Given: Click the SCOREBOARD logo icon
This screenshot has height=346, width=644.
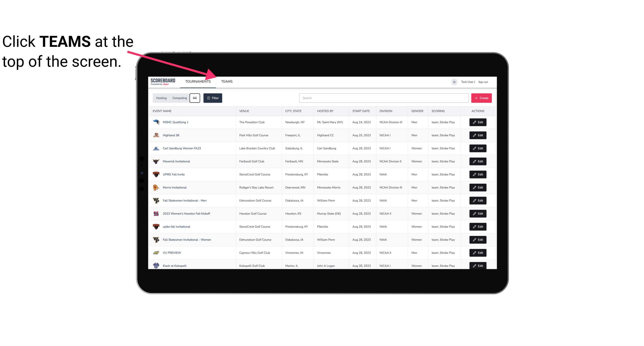Looking at the screenshot, I should click(x=163, y=81).
